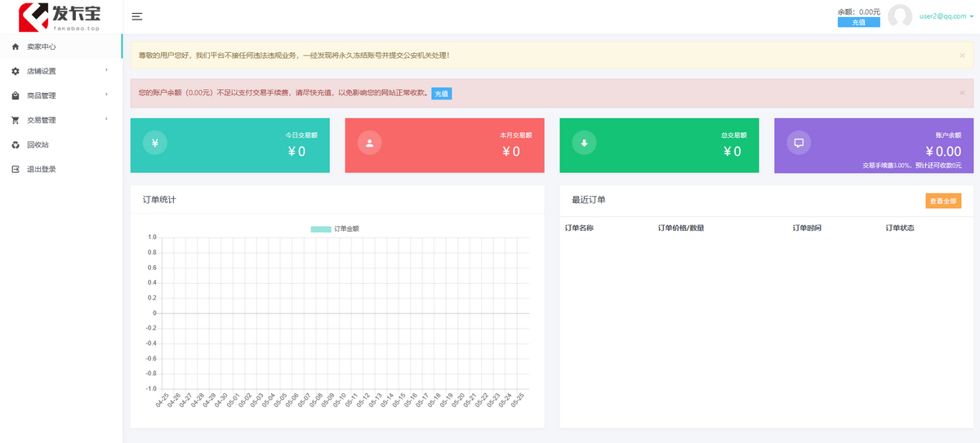Click the 充值 button under the header balance

pyautogui.click(x=859, y=22)
